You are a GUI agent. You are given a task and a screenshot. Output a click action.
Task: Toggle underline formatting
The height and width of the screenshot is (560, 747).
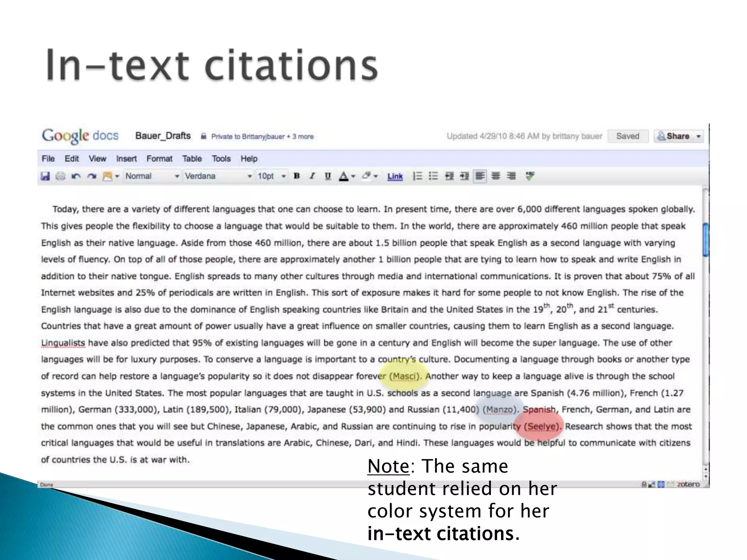click(x=328, y=176)
